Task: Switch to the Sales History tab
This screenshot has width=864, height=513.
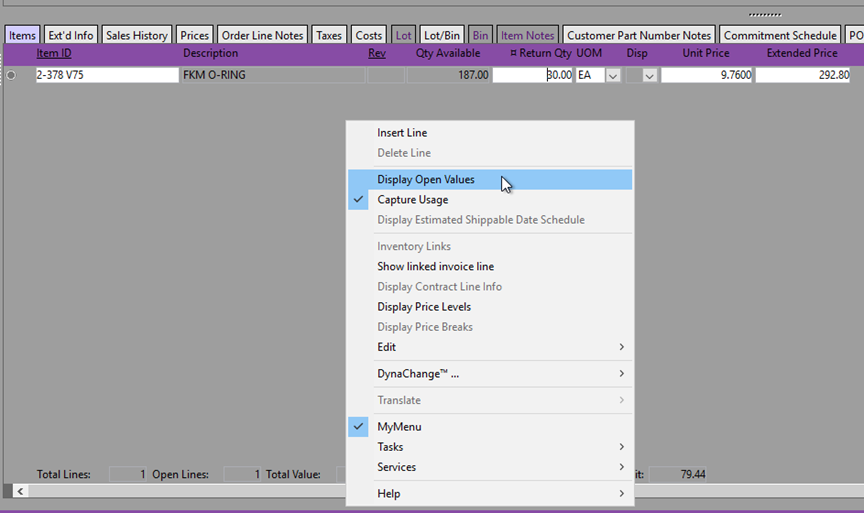Action: 137,35
